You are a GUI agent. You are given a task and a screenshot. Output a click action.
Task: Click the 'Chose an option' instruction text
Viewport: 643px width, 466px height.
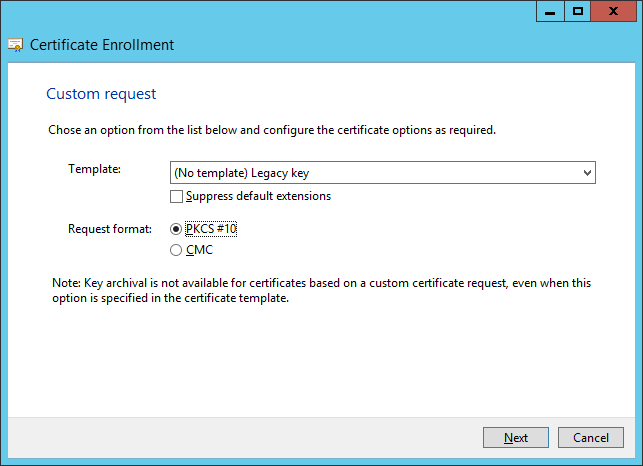(x=271, y=130)
